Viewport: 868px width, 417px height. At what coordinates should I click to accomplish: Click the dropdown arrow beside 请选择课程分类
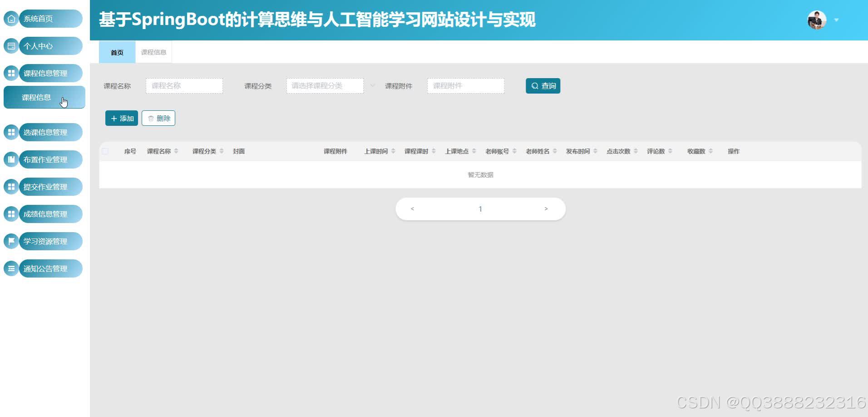[373, 85]
